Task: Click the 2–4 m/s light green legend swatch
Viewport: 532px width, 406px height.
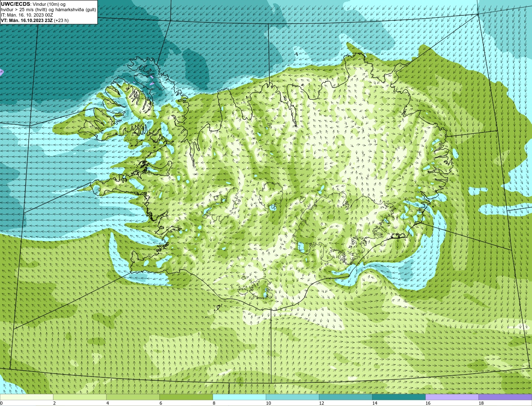Action: pos(80,397)
